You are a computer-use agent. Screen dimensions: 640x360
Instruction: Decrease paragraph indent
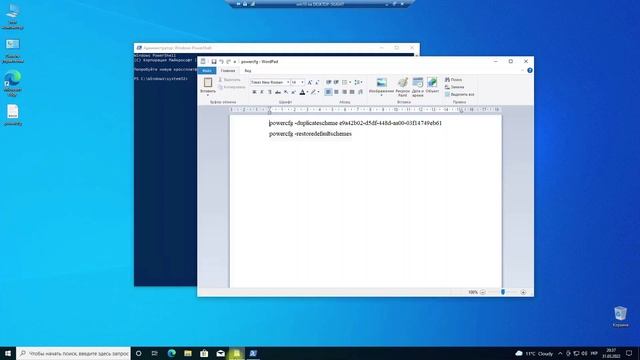point(329,82)
